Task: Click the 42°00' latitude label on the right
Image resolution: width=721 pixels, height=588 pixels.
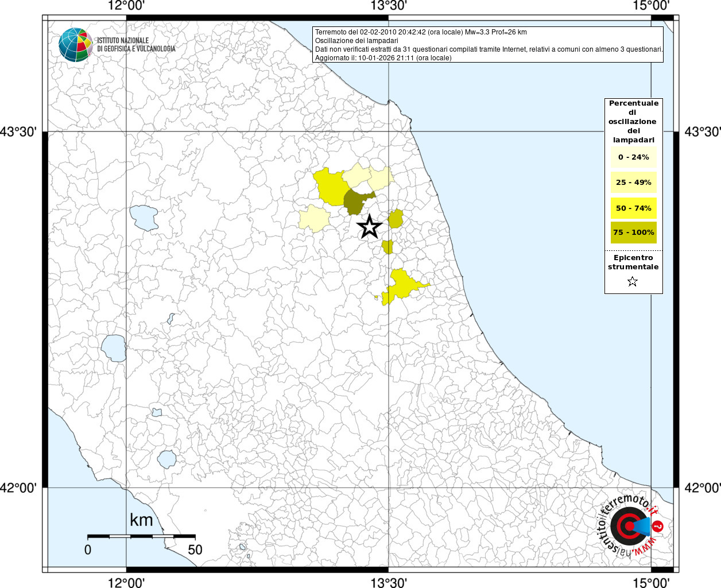Action: click(x=702, y=488)
